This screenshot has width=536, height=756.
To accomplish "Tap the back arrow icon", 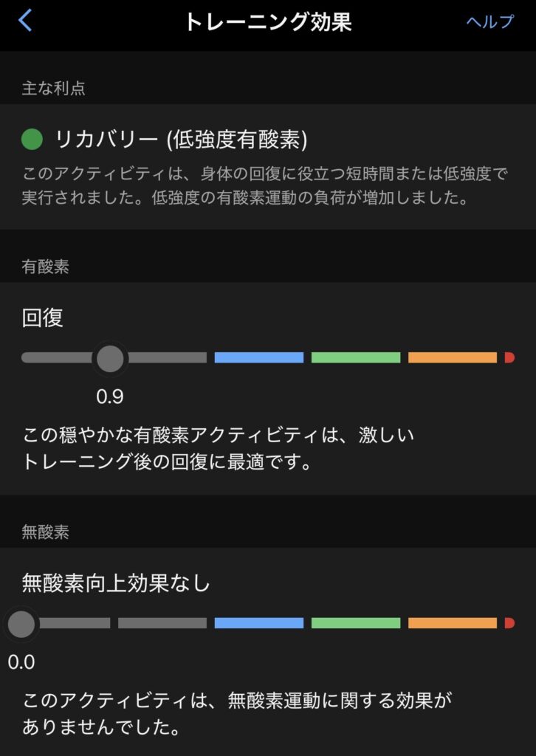I will [x=26, y=21].
